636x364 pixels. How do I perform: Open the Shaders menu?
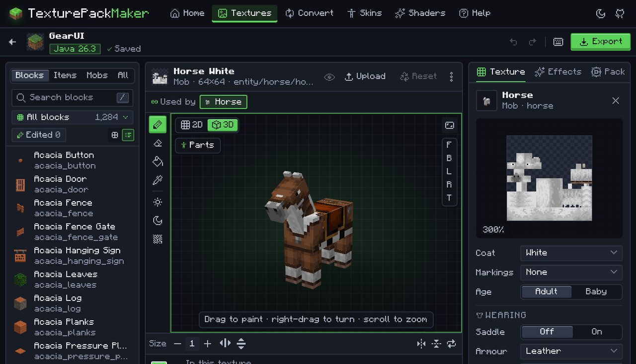pyautogui.click(x=420, y=13)
